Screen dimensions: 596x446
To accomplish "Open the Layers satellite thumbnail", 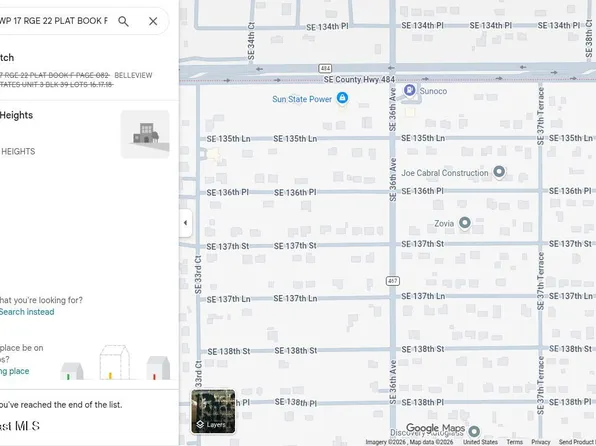I will [x=213, y=411].
